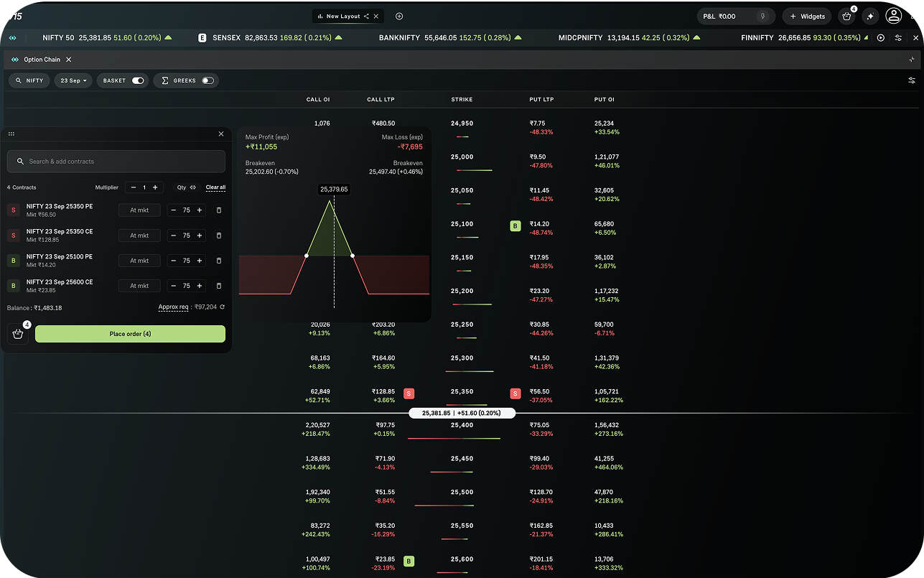Enable the Greeks toggle
This screenshot has height=578, width=924.
[207, 80]
